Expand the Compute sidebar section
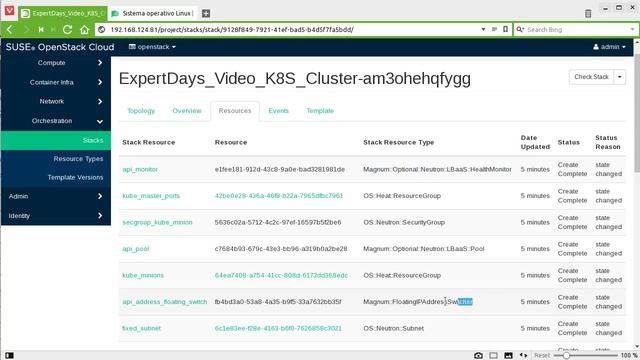Image resolution: width=640 pixels, height=360 pixels. point(56,63)
